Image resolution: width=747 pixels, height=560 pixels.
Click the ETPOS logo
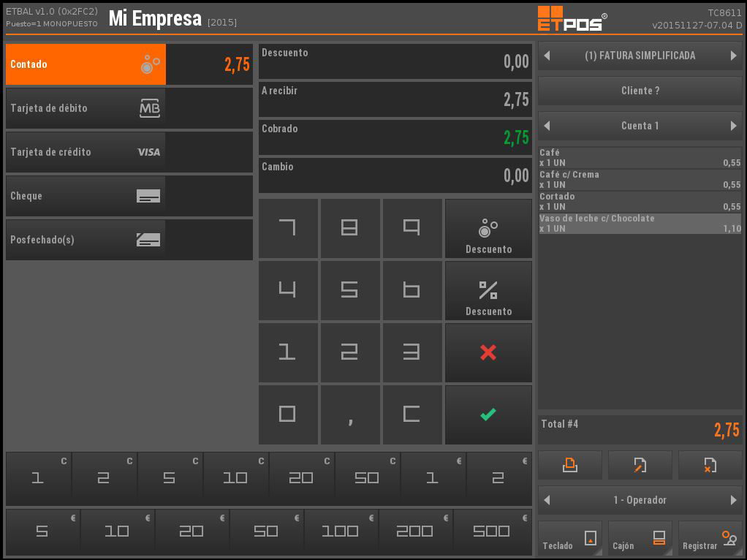coord(572,18)
